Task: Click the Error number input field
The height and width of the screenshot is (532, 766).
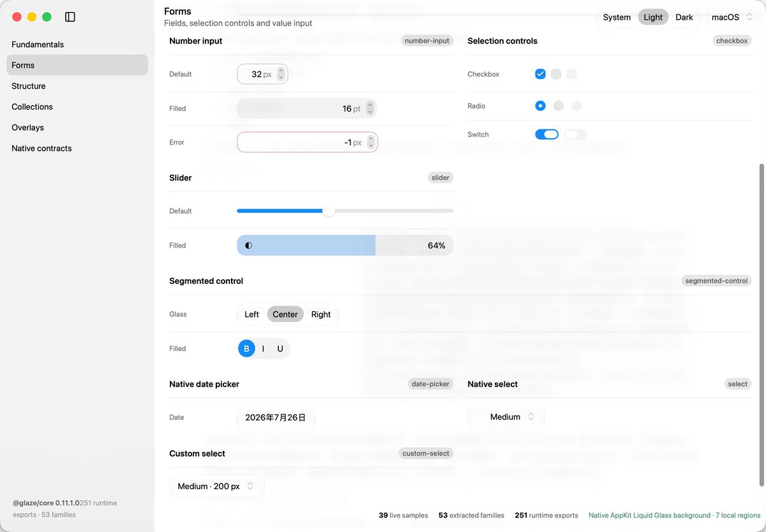Action: pos(307,142)
